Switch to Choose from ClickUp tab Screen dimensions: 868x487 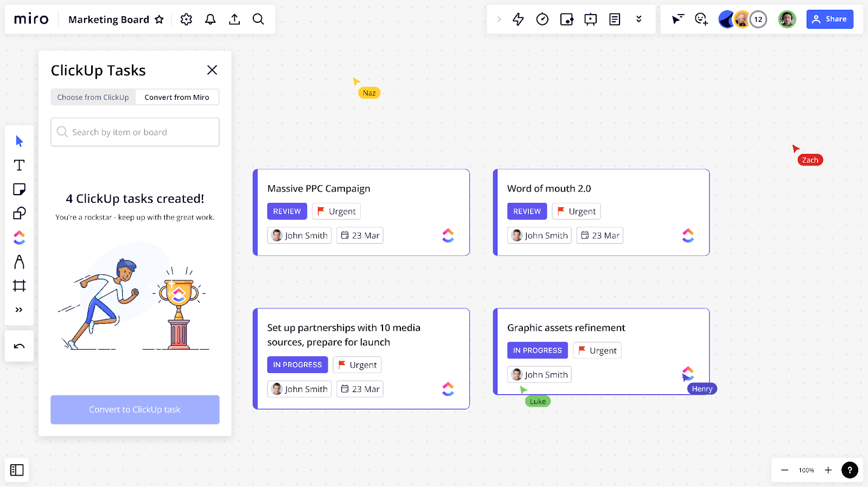[93, 97]
